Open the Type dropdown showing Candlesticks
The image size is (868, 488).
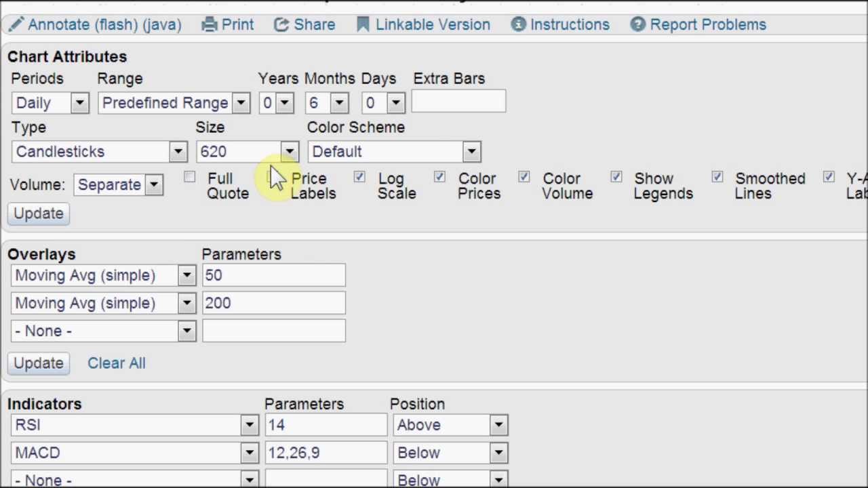tap(99, 152)
